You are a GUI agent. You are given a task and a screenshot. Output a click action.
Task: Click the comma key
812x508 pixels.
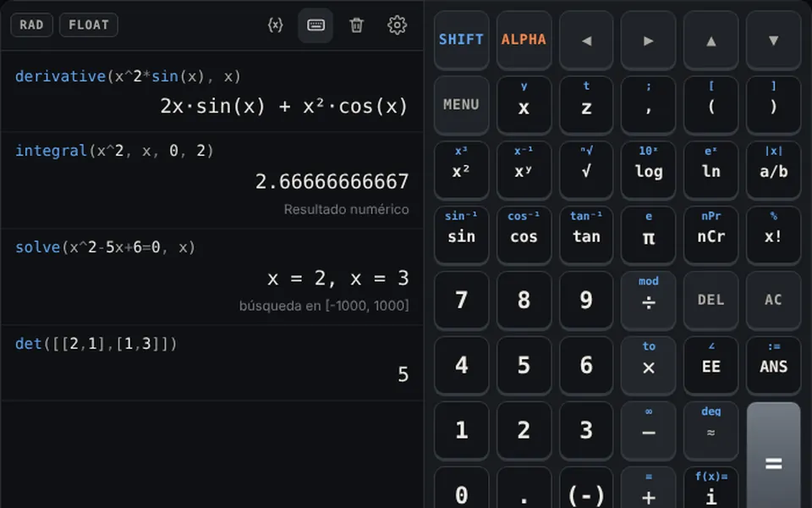(x=649, y=105)
